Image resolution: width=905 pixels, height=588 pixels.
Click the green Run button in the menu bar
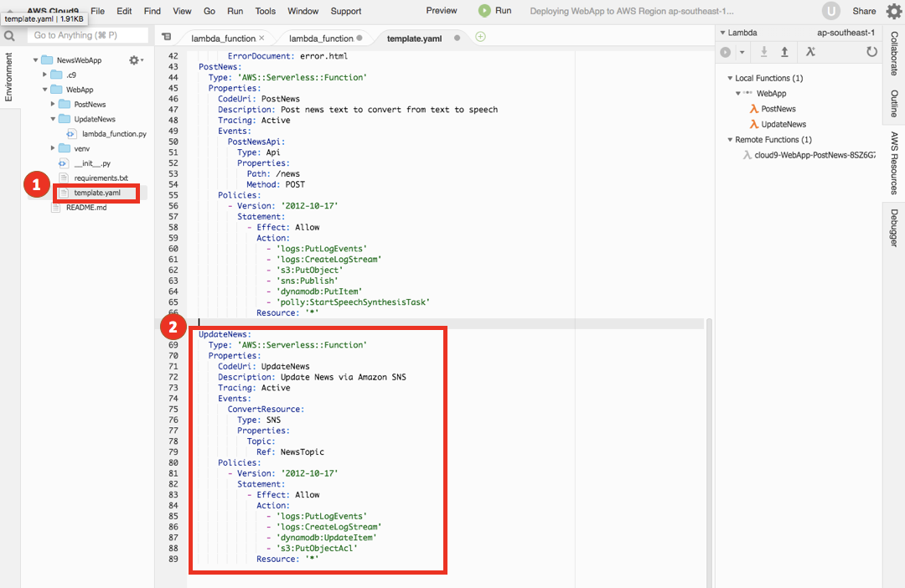(495, 10)
